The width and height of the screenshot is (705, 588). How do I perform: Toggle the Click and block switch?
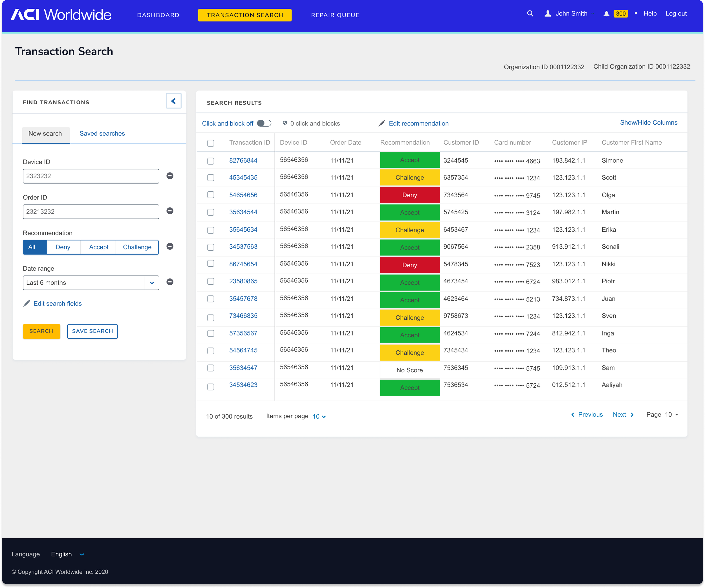coord(264,123)
